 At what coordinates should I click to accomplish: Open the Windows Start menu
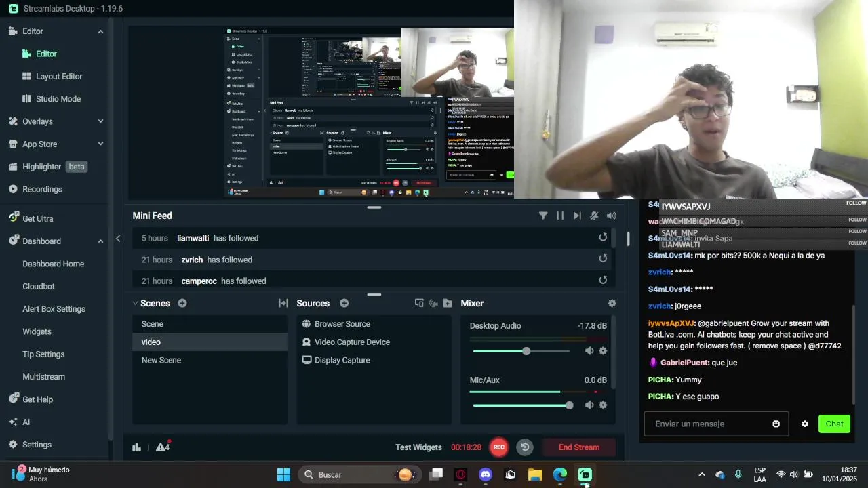[x=283, y=474]
